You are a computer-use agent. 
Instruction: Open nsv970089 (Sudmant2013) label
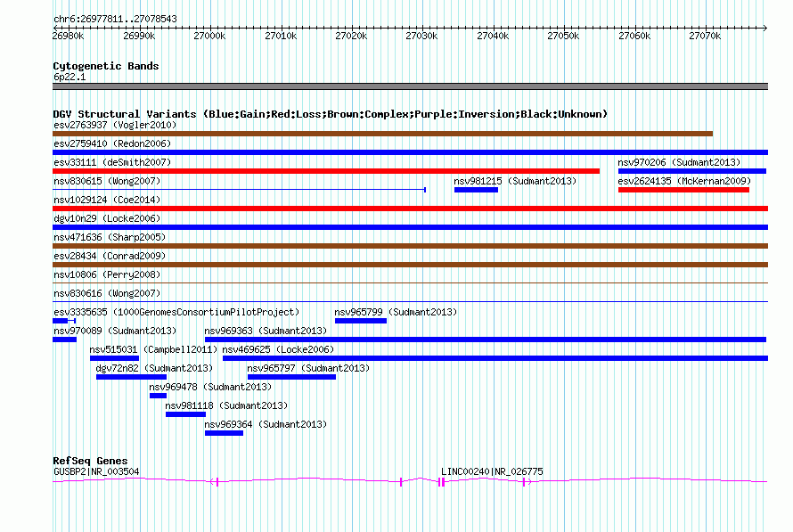(x=115, y=331)
